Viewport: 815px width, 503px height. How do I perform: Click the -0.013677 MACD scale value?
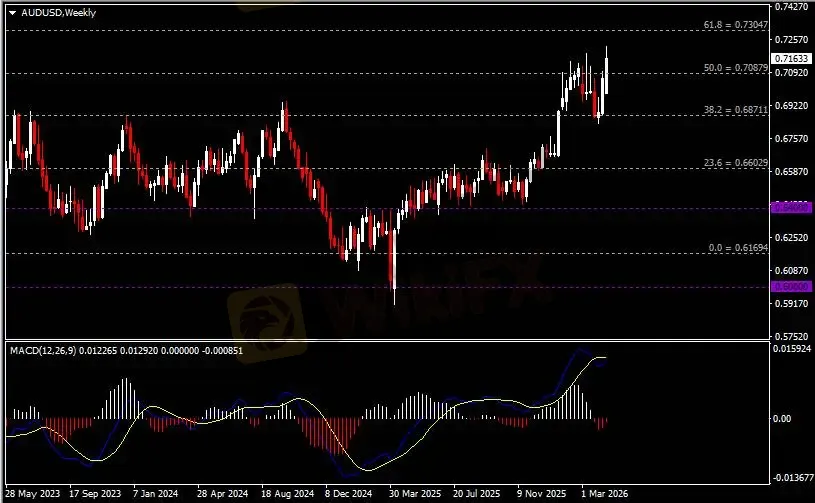[x=794, y=477]
